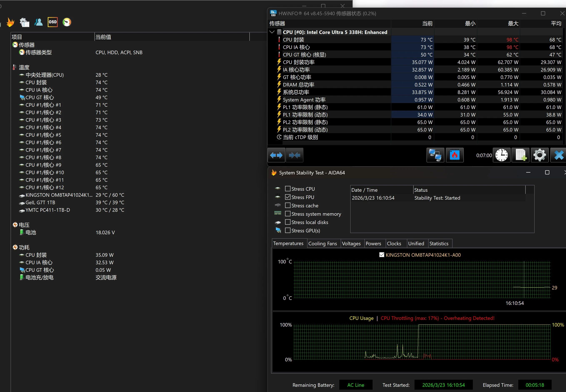Switch to the Cooling Fans tab
The width and height of the screenshot is (566, 392).
click(x=322, y=243)
